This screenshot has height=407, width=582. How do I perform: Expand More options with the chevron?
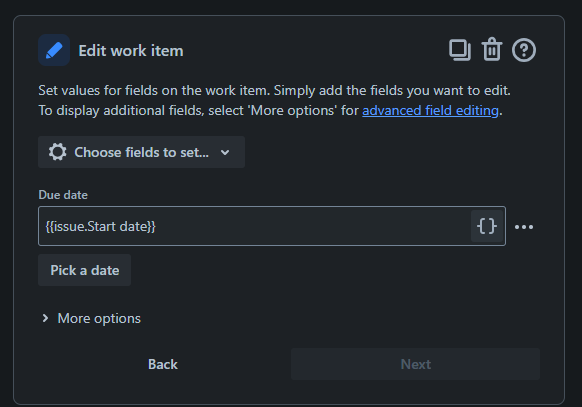(x=45, y=318)
